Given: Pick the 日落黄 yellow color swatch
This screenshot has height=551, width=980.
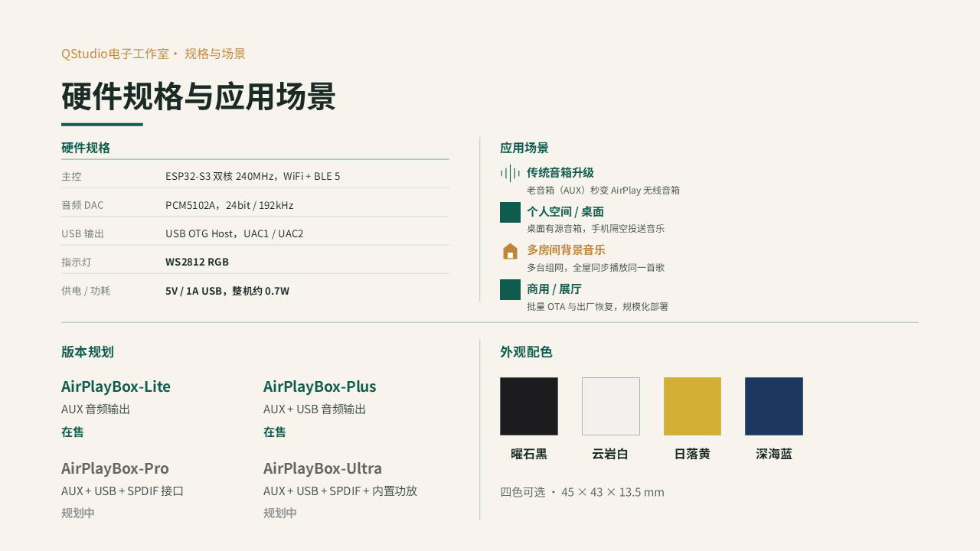Looking at the screenshot, I should coord(692,406).
